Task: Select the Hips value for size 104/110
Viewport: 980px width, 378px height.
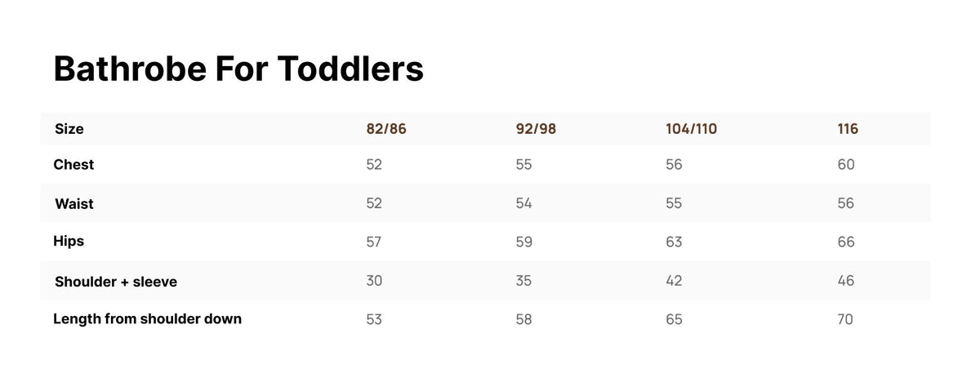Action: [x=674, y=242]
